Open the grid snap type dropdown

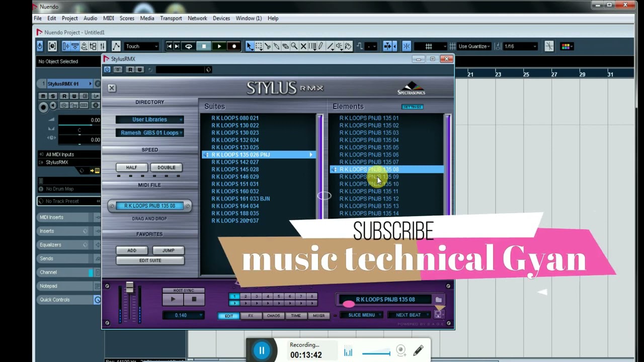click(x=430, y=46)
